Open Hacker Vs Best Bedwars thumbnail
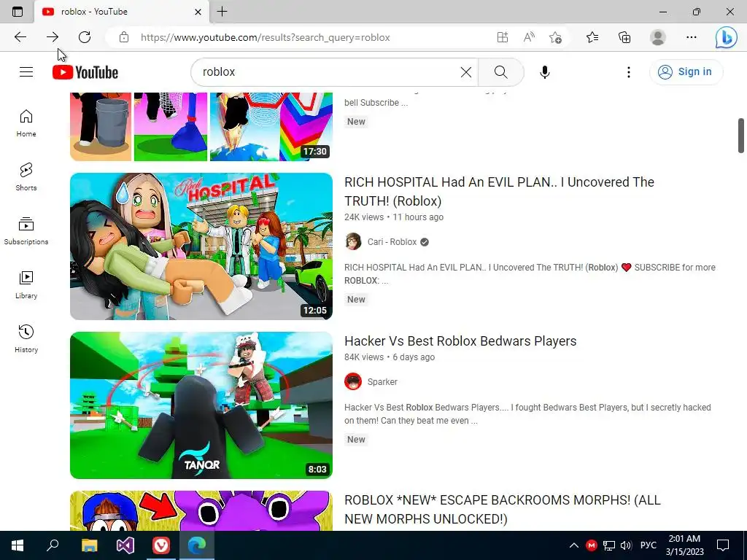Image resolution: width=747 pixels, height=560 pixels. (x=201, y=405)
